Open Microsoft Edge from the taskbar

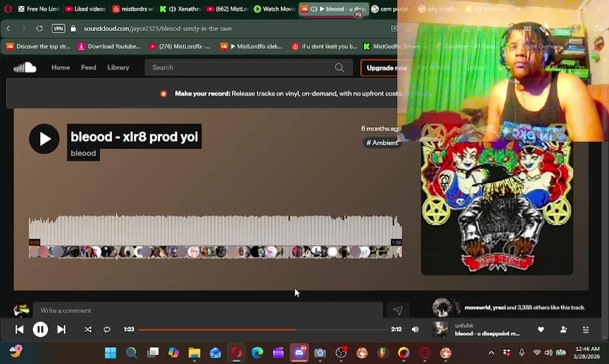click(257, 353)
